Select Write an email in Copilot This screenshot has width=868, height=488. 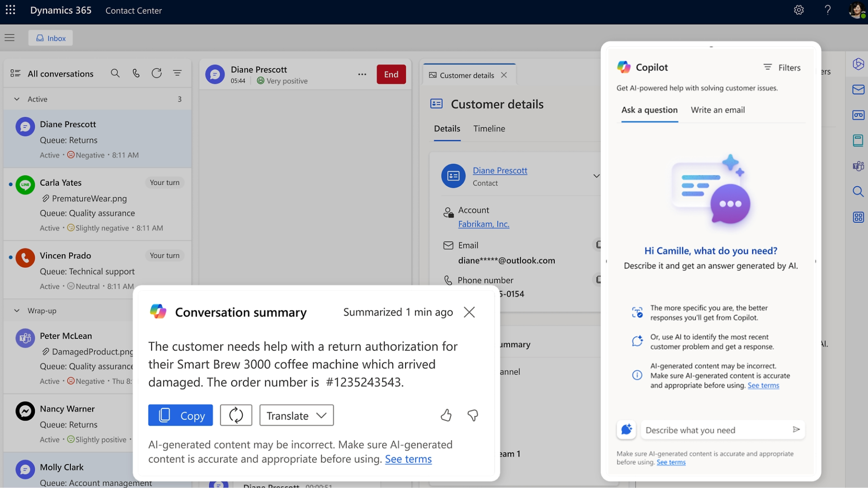[x=717, y=110]
